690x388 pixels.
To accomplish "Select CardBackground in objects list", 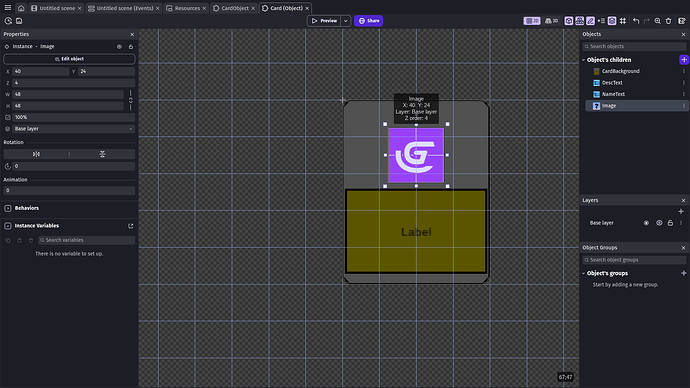I will 620,71.
